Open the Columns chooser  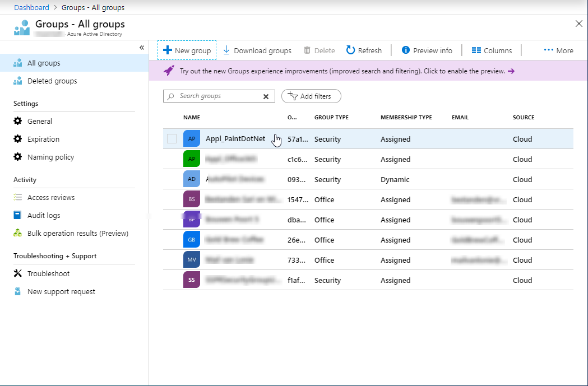pyautogui.click(x=492, y=50)
